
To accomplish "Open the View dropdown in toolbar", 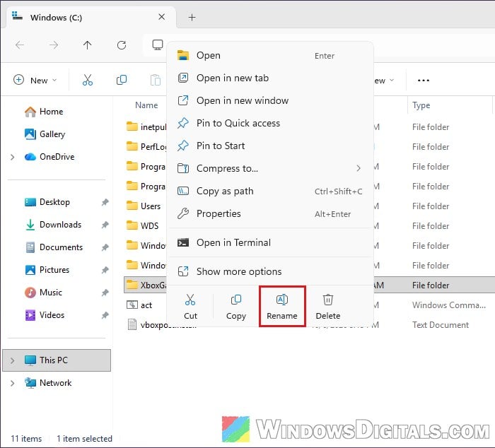I will pyautogui.click(x=384, y=81).
